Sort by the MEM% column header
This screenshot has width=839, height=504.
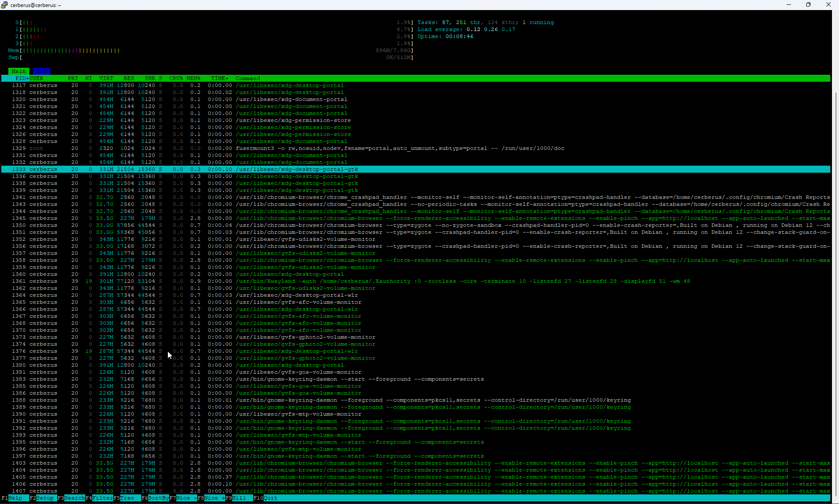pos(194,78)
